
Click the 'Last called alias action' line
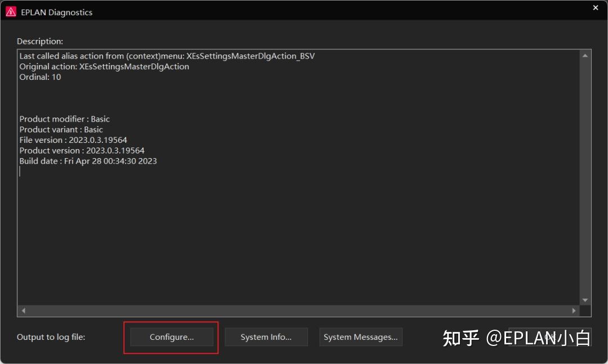tap(167, 56)
